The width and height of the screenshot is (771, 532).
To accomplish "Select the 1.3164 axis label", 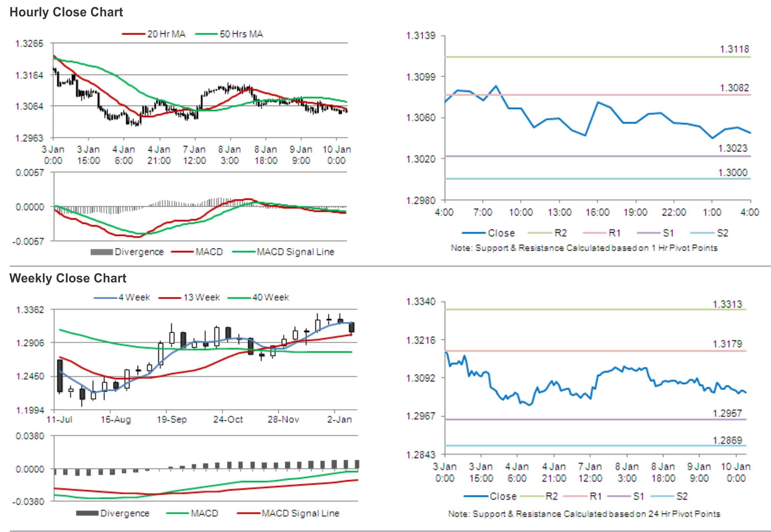I will pyautogui.click(x=29, y=76).
